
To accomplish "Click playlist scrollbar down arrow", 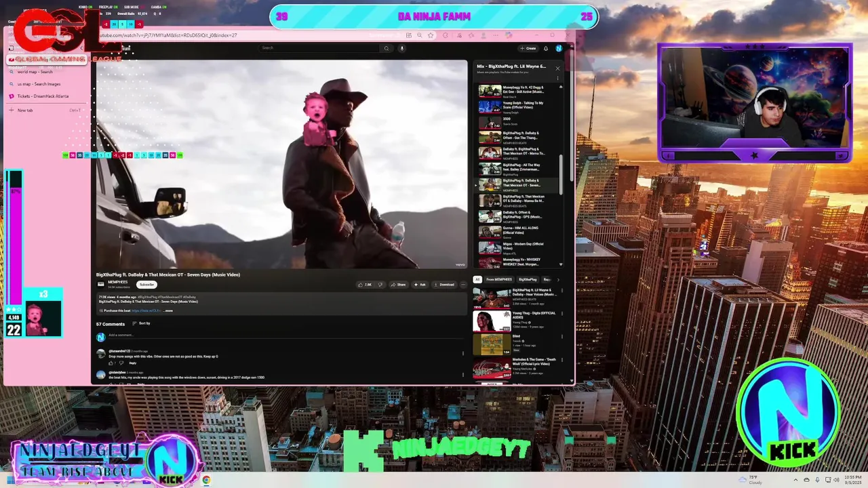I will click(561, 264).
